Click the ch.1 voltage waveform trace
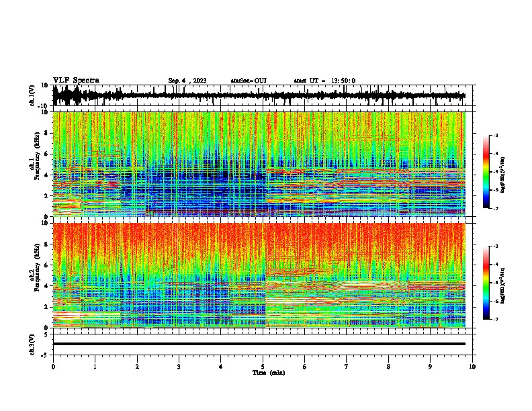The width and height of the screenshot is (532, 411). coord(259,95)
